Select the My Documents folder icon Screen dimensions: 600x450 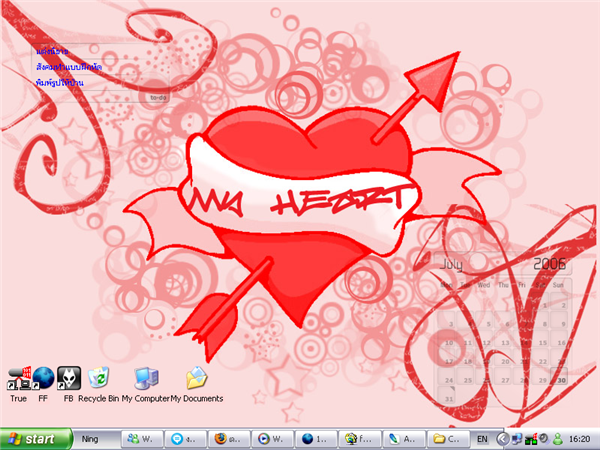[197, 378]
